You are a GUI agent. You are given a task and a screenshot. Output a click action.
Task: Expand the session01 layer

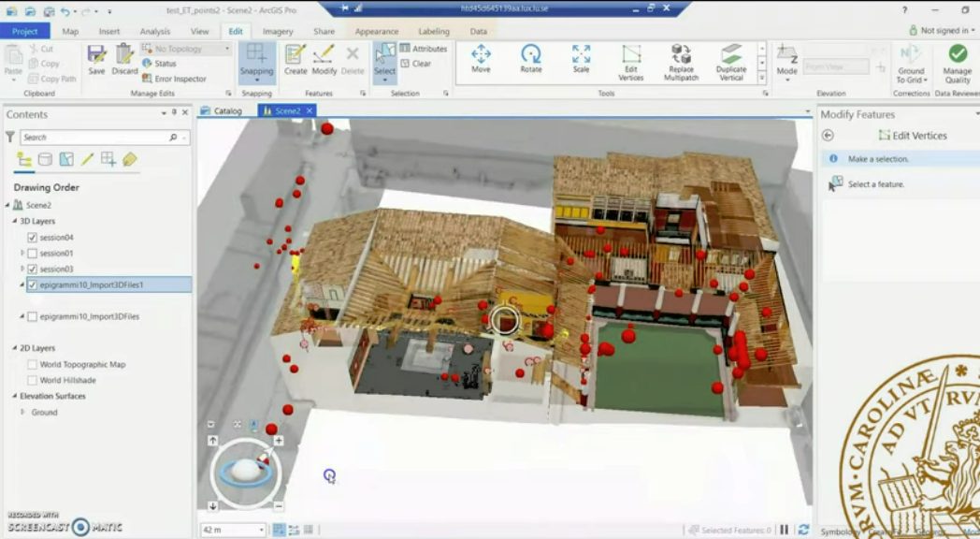tap(22, 254)
